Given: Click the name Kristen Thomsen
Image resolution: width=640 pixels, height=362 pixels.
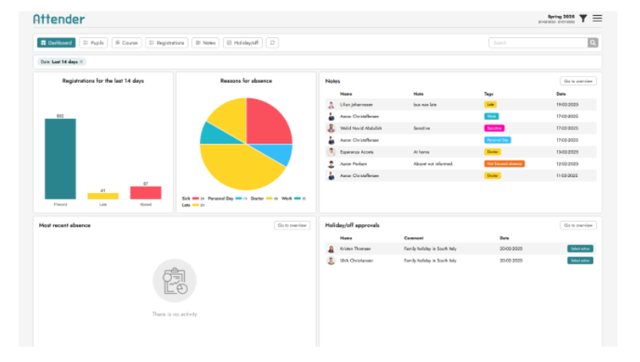Looking at the screenshot, I should pos(356,249).
